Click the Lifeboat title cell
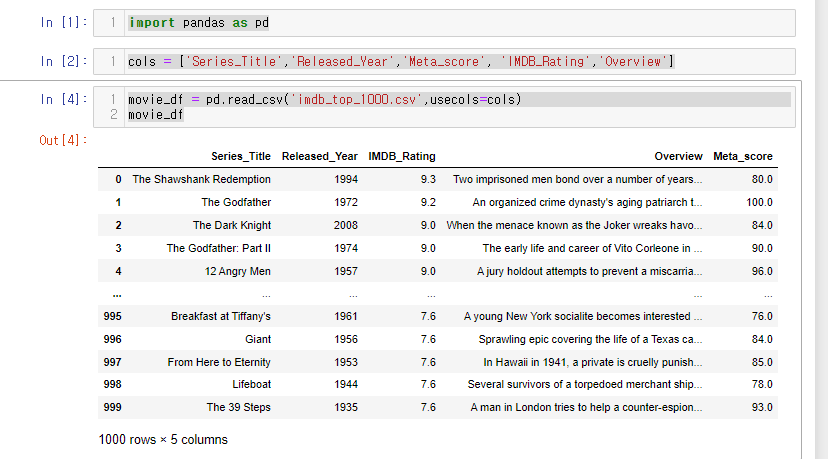The width and height of the screenshot is (828, 459). point(251,385)
